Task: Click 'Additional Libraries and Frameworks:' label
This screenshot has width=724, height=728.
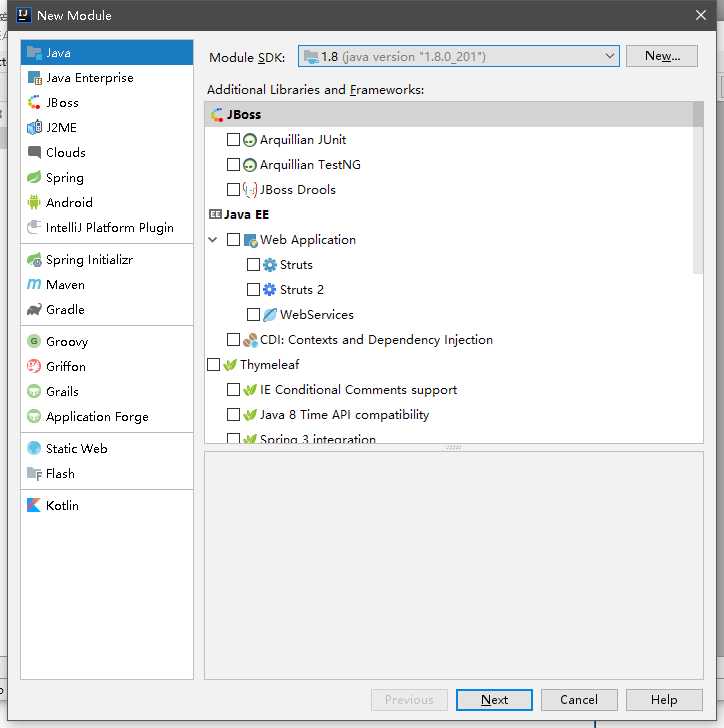Action: [315, 89]
